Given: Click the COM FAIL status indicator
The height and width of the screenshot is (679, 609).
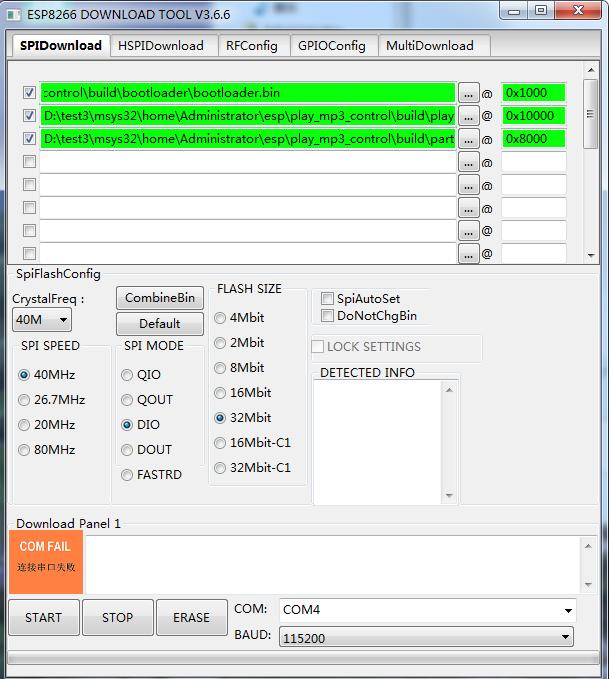Looking at the screenshot, I should (46, 562).
